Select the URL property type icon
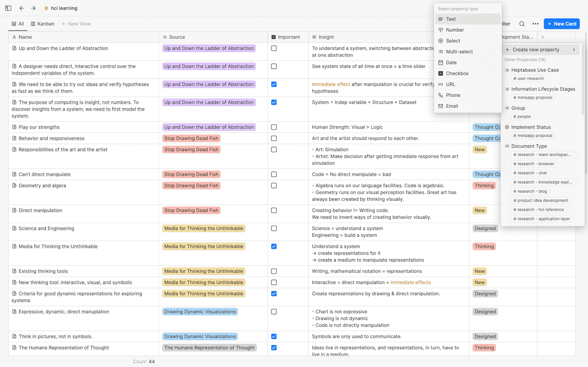This screenshot has width=588, height=367. coord(440,84)
